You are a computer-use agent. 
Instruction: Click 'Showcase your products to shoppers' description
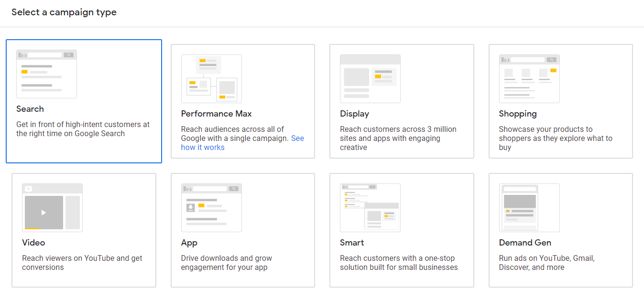pos(556,138)
